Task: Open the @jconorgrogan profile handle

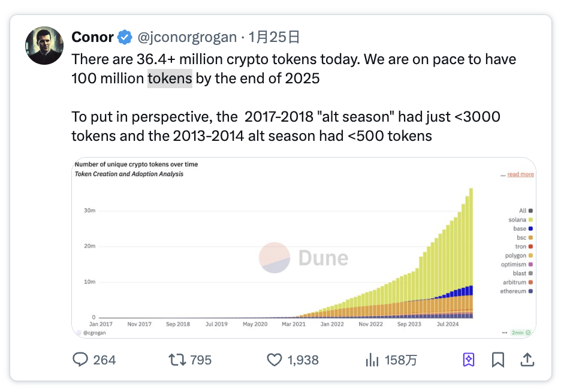Action: (x=187, y=37)
